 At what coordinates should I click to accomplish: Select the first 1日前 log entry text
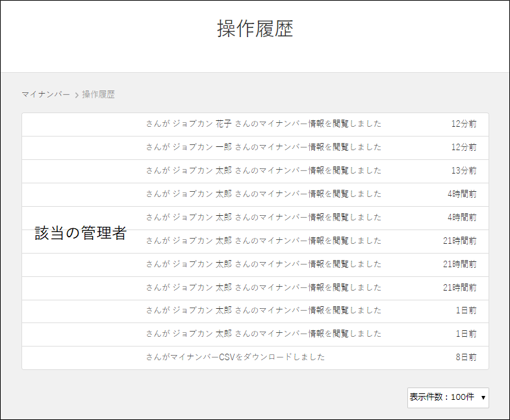point(263,311)
